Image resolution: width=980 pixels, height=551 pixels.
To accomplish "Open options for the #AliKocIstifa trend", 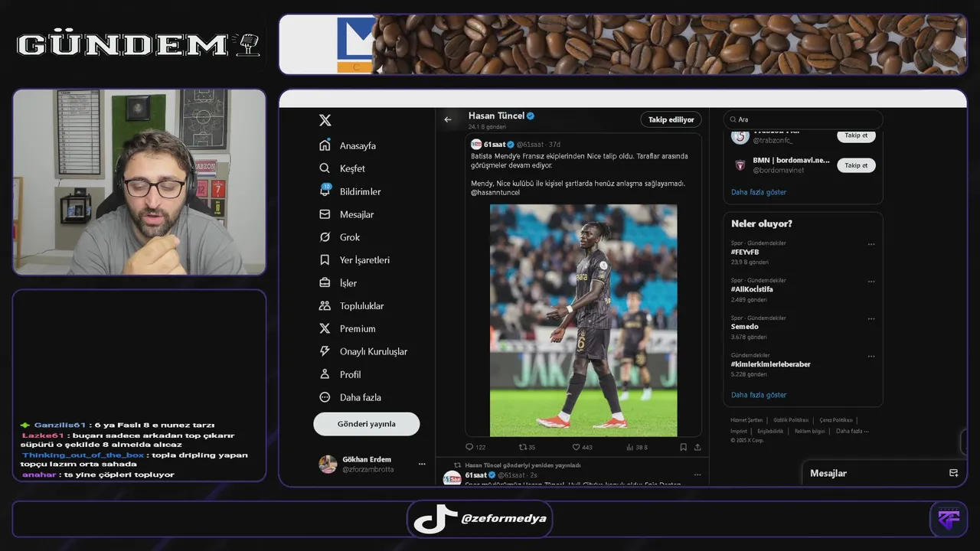I will pos(871,282).
